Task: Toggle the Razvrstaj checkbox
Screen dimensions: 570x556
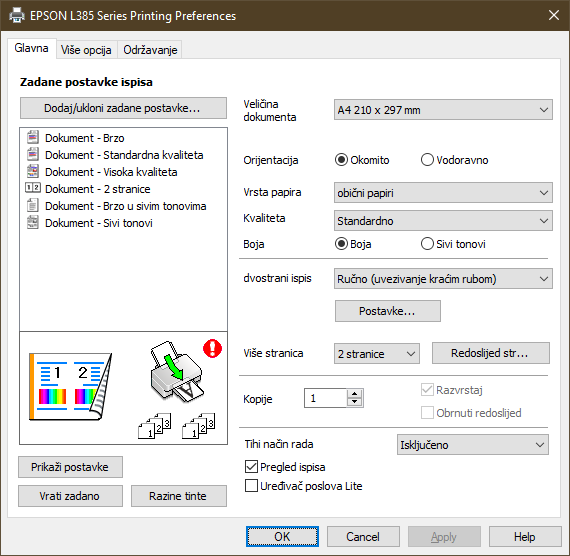Action: point(427,390)
